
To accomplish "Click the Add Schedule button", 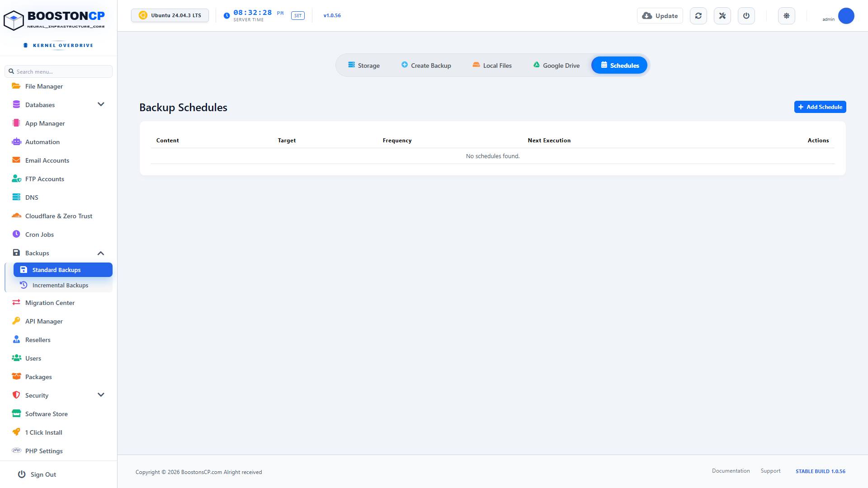I will [820, 107].
